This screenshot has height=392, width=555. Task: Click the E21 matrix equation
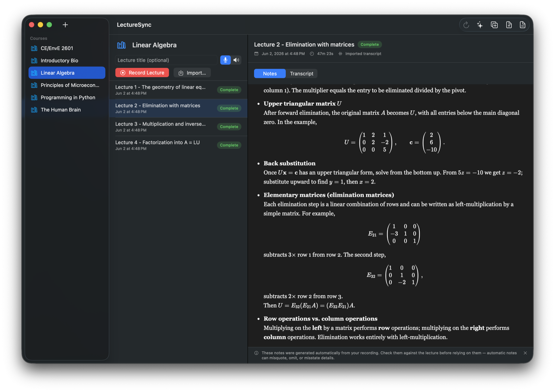394,234
